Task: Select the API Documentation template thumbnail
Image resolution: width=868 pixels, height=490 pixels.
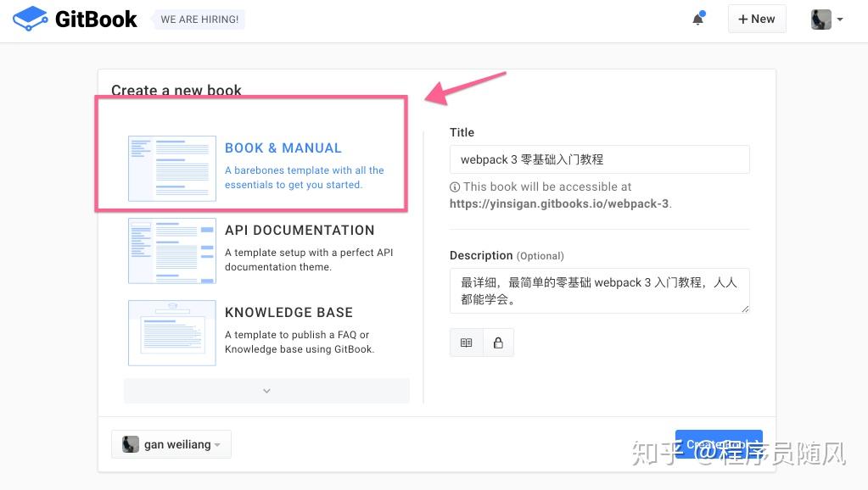Action: tap(172, 251)
